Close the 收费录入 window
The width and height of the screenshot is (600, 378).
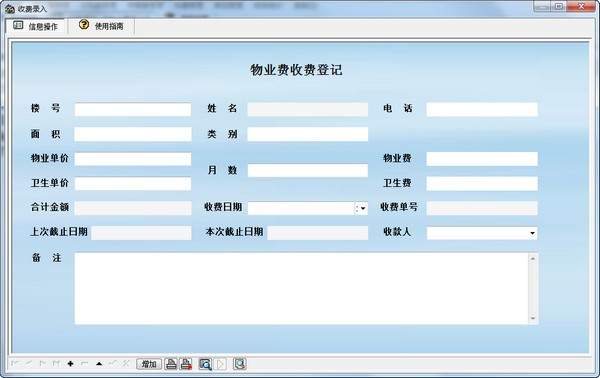(581, 7)
